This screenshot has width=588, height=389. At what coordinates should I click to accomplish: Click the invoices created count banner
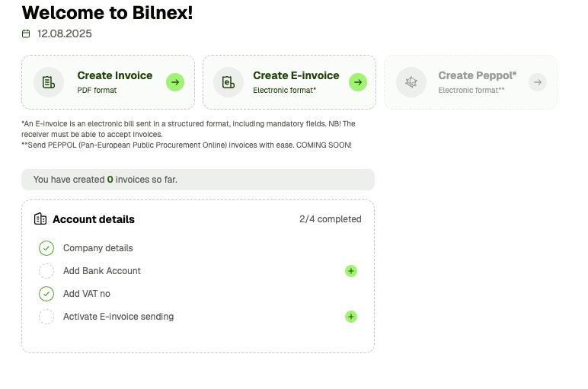(x=198, y=180)
